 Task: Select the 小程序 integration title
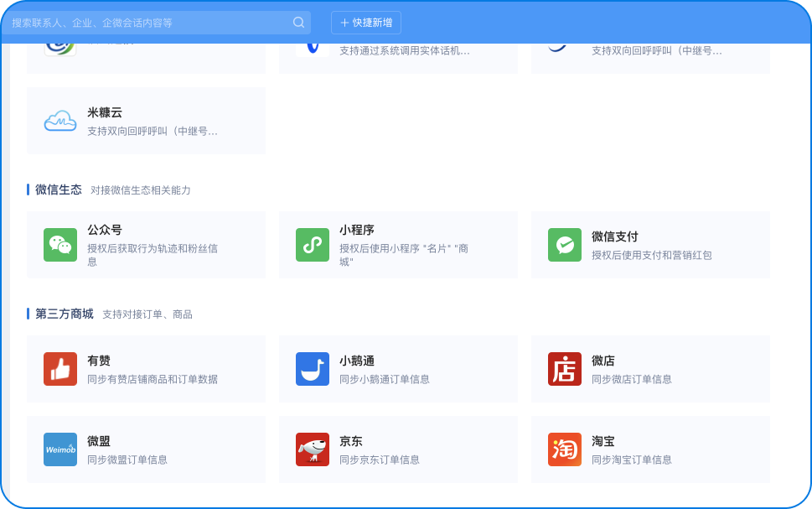[x=357, y=230]
